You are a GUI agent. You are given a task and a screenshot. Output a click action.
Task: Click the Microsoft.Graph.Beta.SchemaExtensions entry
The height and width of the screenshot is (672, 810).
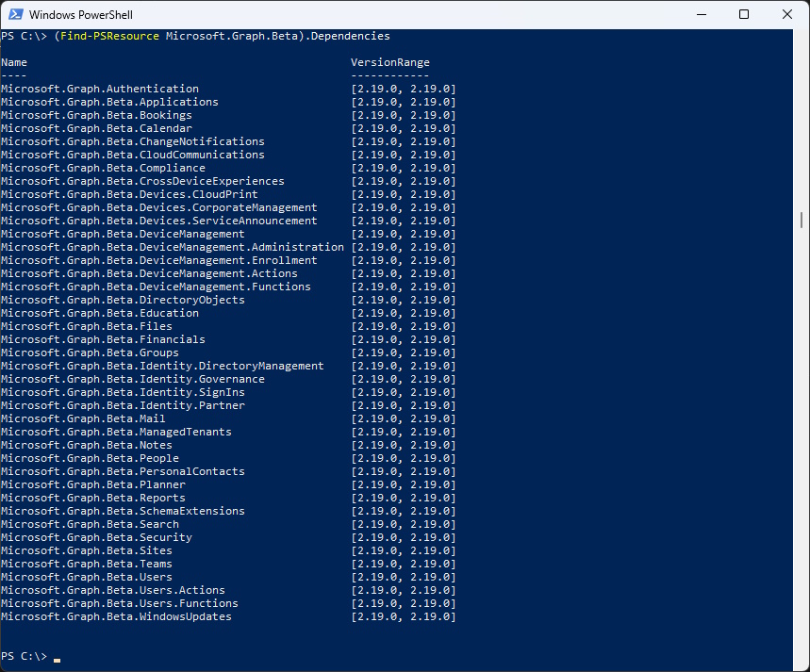point(123,511)
